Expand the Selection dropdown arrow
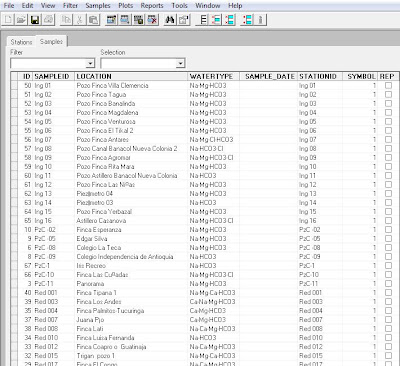This screenshot has height=366, width=400. click(x=180, y=63)
